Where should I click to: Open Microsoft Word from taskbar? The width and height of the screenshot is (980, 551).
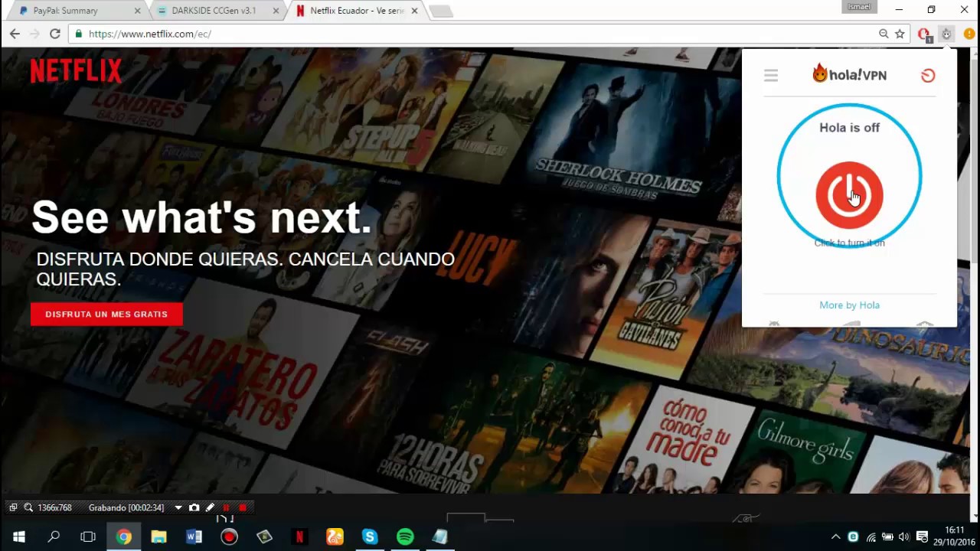(x=194, y=537)
